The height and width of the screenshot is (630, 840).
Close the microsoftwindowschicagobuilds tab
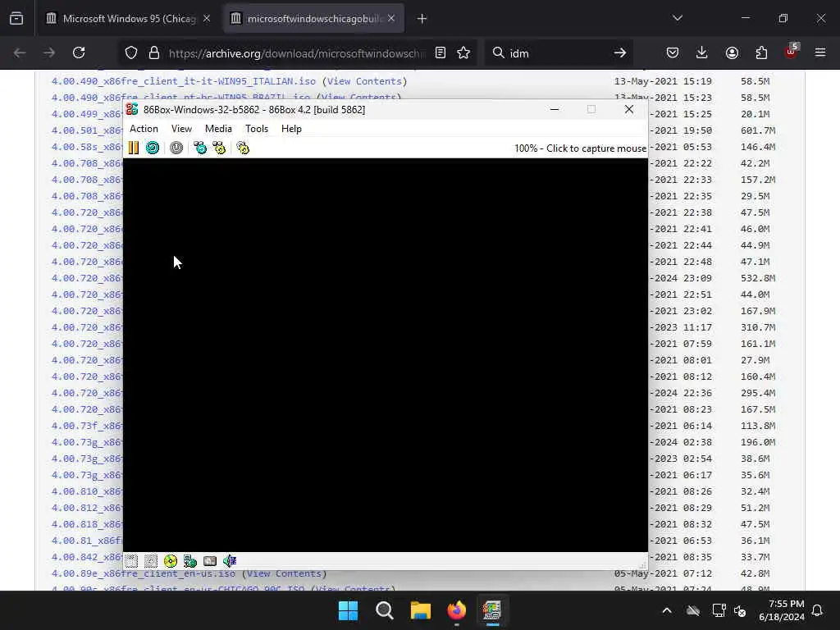tap(391, 18)
